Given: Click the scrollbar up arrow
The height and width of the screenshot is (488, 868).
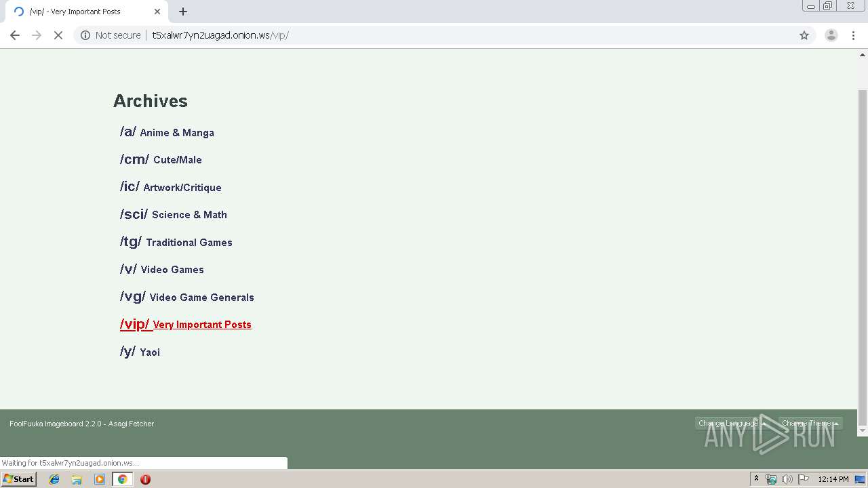Looking at the screenshot, I should [x=863, y=54].
